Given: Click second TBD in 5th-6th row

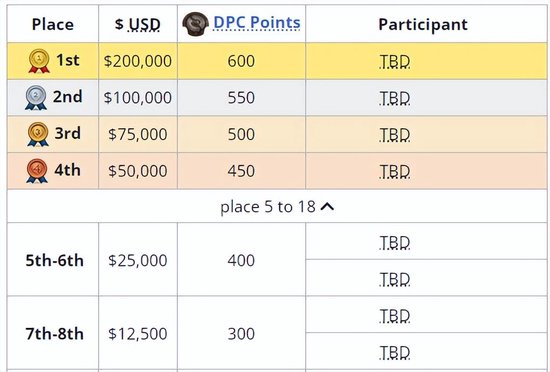Looking at the screenshot, I should [x=395, y=279].
